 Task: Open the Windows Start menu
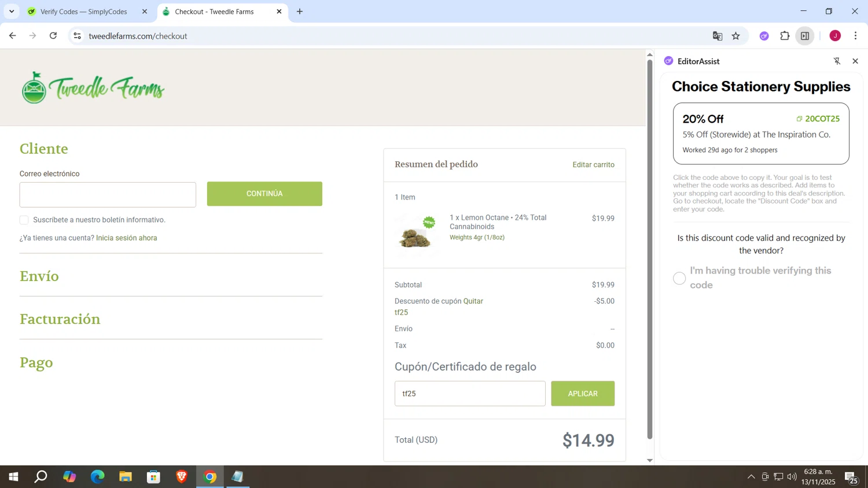click(13, 477)
